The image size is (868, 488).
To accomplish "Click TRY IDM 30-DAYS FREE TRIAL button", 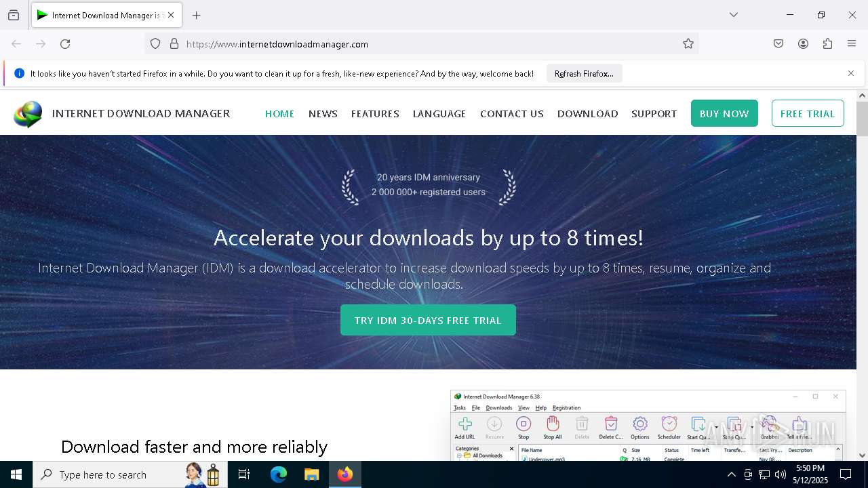I will 428,320.
